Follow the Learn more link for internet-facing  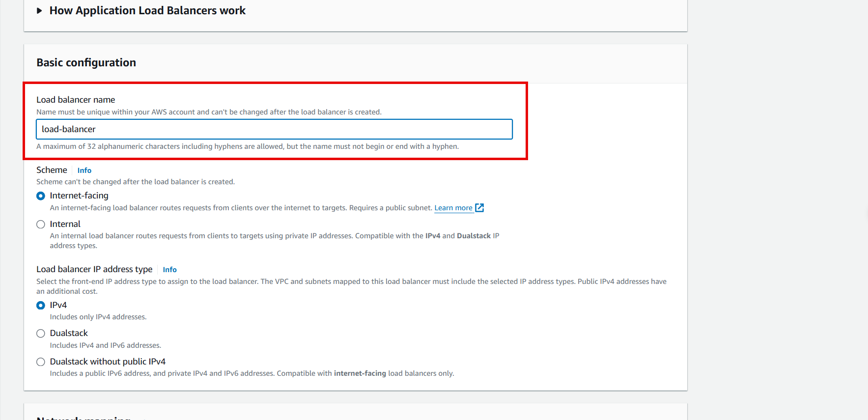tap(453, 208)
